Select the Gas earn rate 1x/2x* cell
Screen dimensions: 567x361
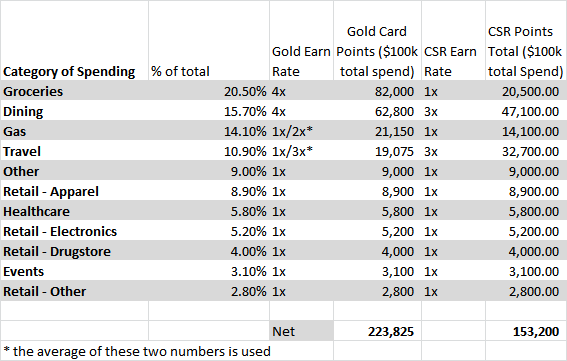point(301,131)
